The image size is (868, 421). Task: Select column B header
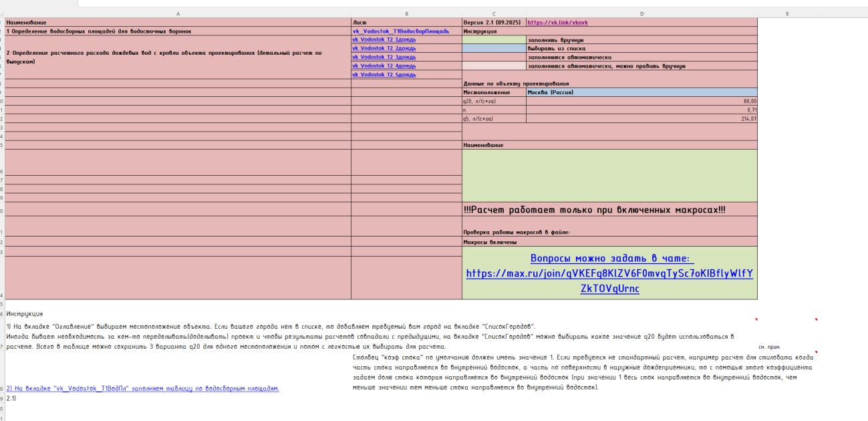tap(406, 14)
